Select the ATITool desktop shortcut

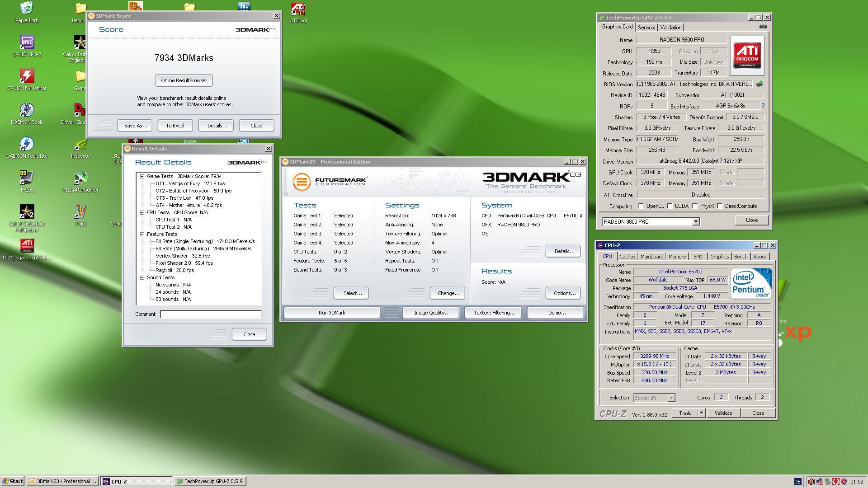[x=298, y=12]
